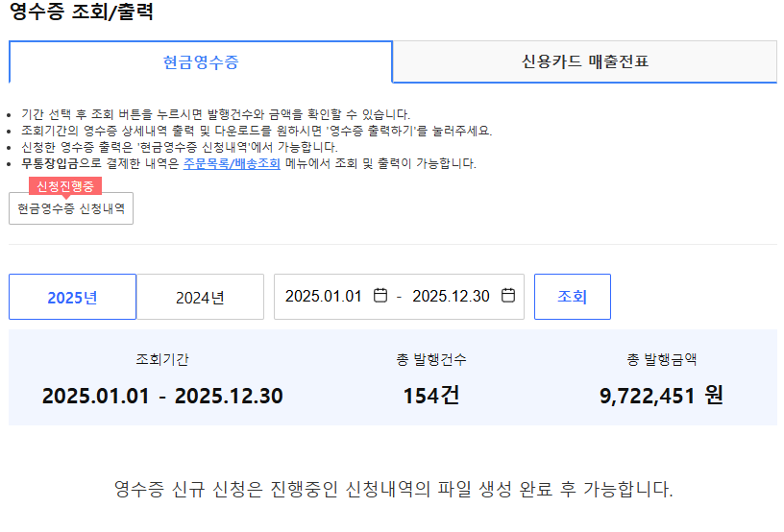This screenshot has width=784, height=532.
Task: Open the start date calendar picker icon
Action: [x=380, y=296]
